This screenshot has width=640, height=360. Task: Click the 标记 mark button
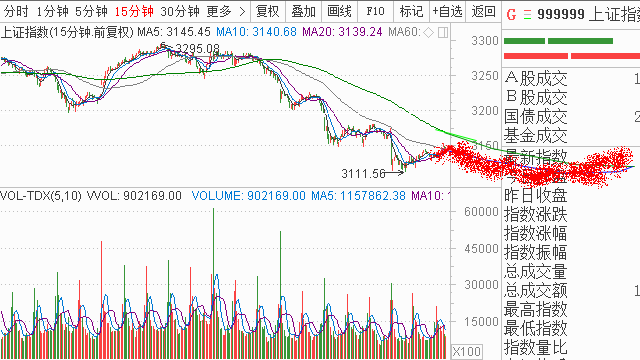(x=411, y=11)
